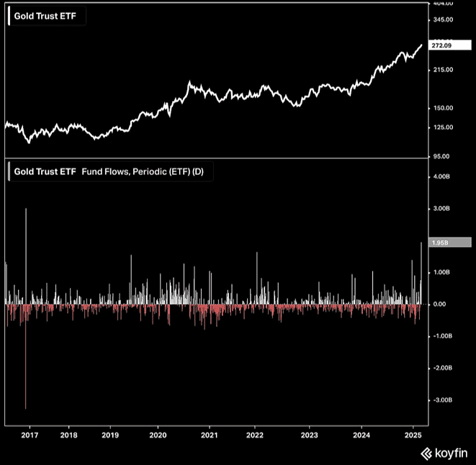
Task: Click the 95.00 price axis label
Action: click(x=443, y=157)
